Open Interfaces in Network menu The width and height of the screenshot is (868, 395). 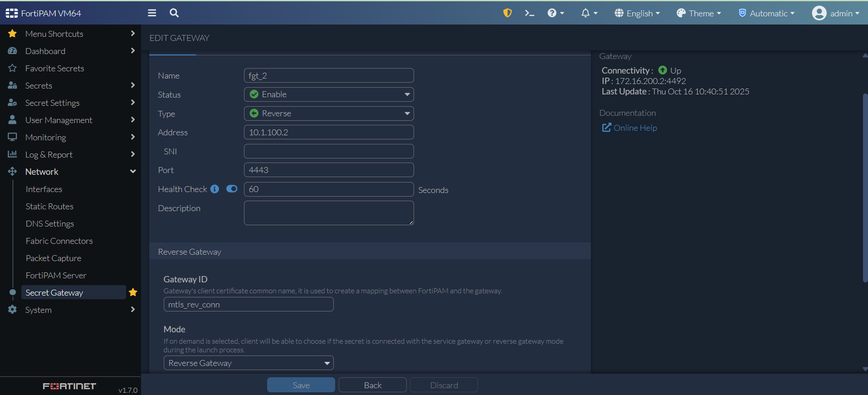tap(44, 189)
